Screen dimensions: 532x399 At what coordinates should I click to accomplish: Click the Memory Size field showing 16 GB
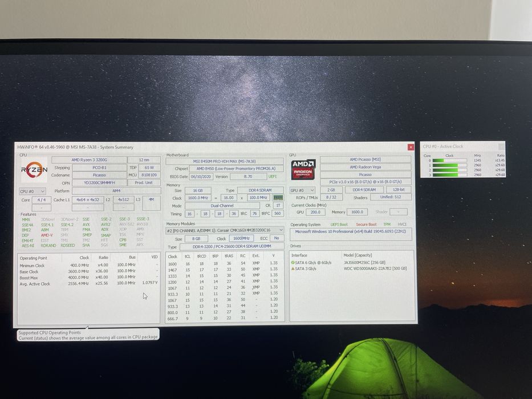(198, 191)
